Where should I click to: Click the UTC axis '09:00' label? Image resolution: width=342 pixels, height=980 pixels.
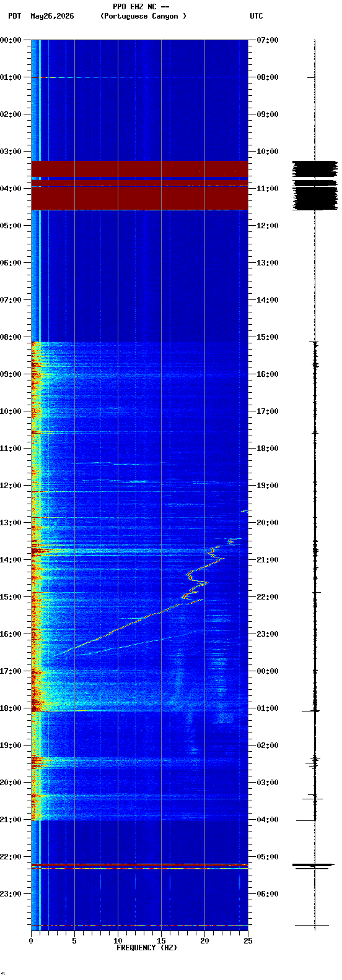(x=268, y=114)
